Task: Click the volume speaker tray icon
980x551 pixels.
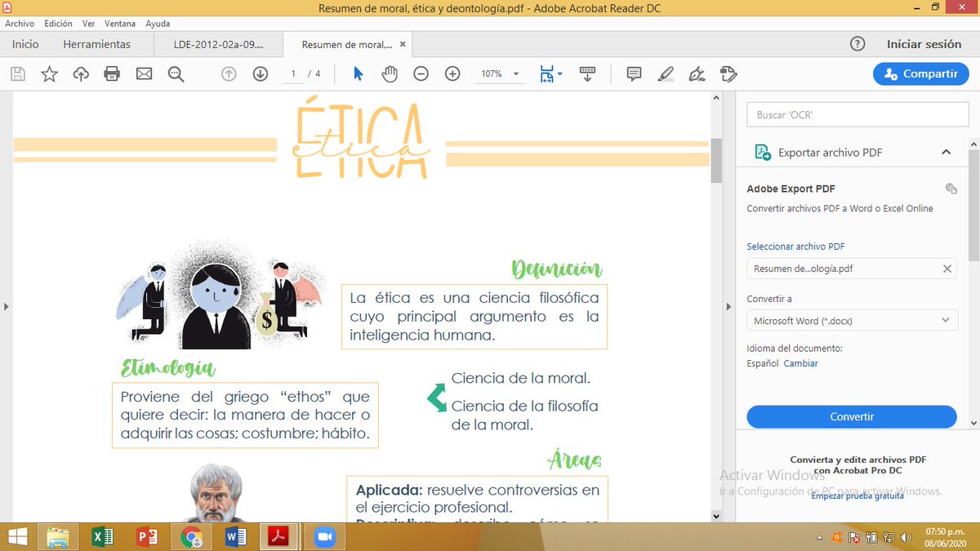Action: click(x=906, y=537)
